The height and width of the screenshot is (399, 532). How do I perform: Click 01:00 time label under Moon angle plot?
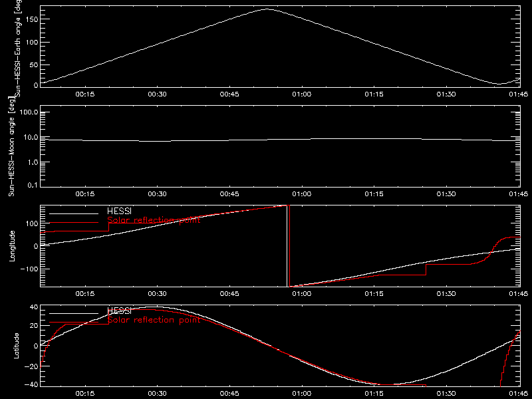pos(302,194)
